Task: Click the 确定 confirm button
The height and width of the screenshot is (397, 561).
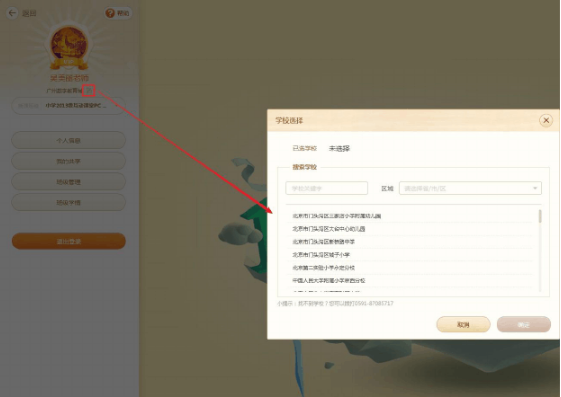Action: pyautogui.click(x=524, y=324)
